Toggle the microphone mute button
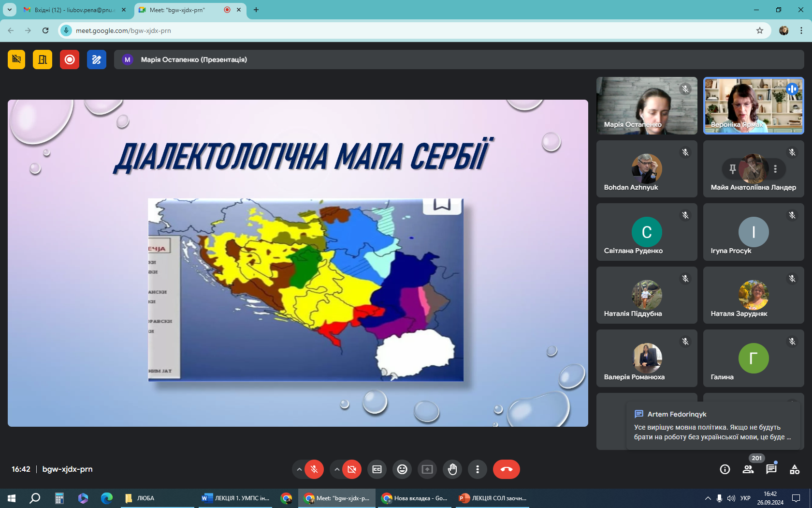Image resolution: width=812 pixels, height=508 pixels. pyautogui.click(x=314, y=469)
